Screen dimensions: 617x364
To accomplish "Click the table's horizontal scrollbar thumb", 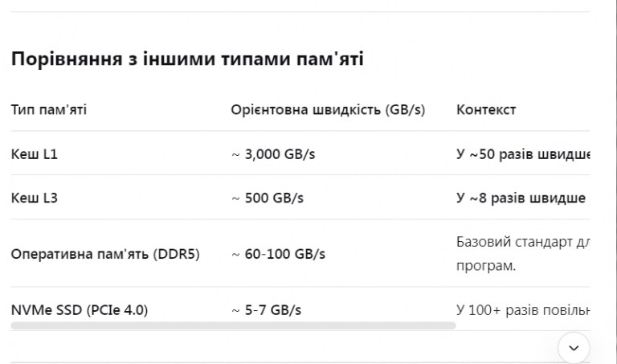I will [233, 325].
